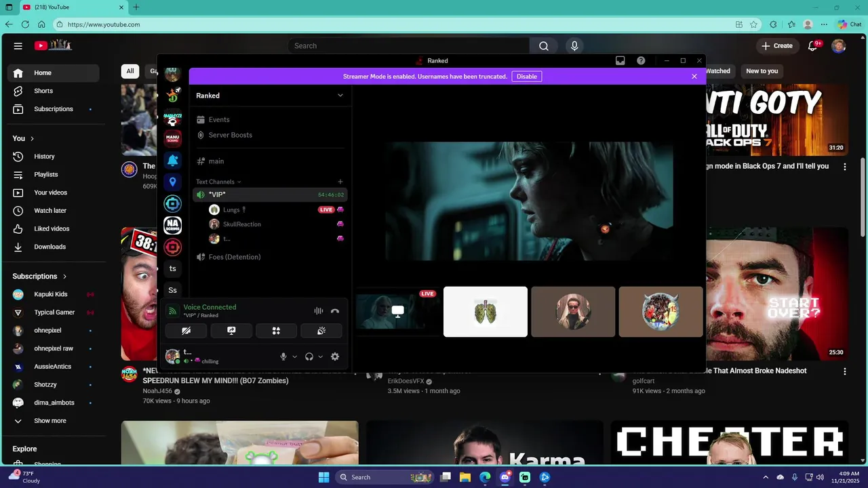Viewport: 868px width, 488px height.
Task: Open headphone output options arrow
Action: click(321, 357)
